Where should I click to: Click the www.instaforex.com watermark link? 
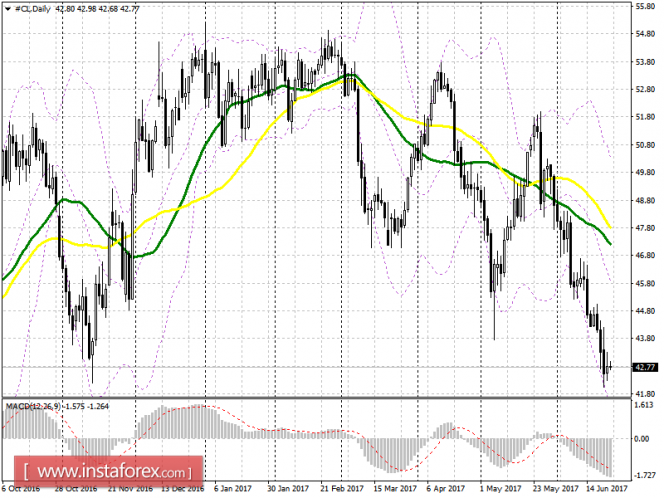[x=112, y=471]
